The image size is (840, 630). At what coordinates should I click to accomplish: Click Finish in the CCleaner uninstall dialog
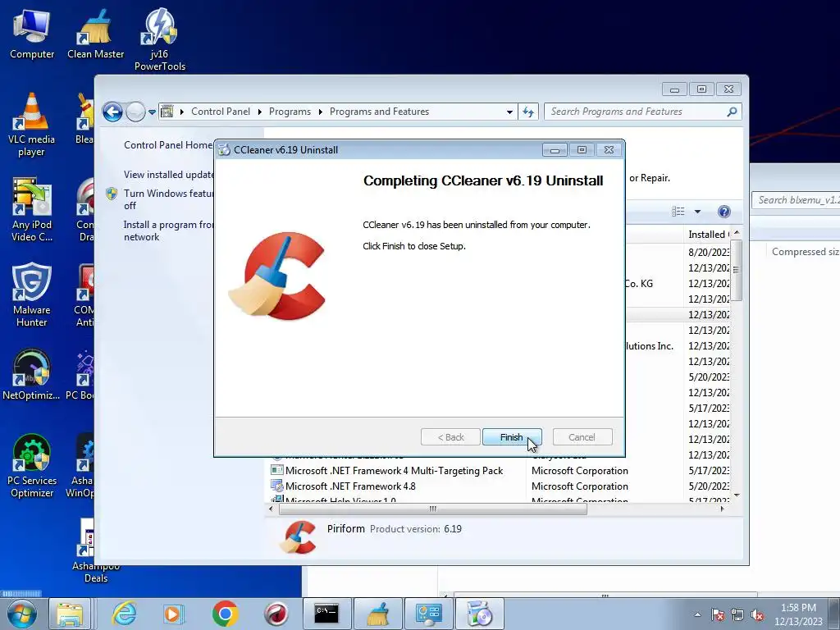click(x=512, y=437)
